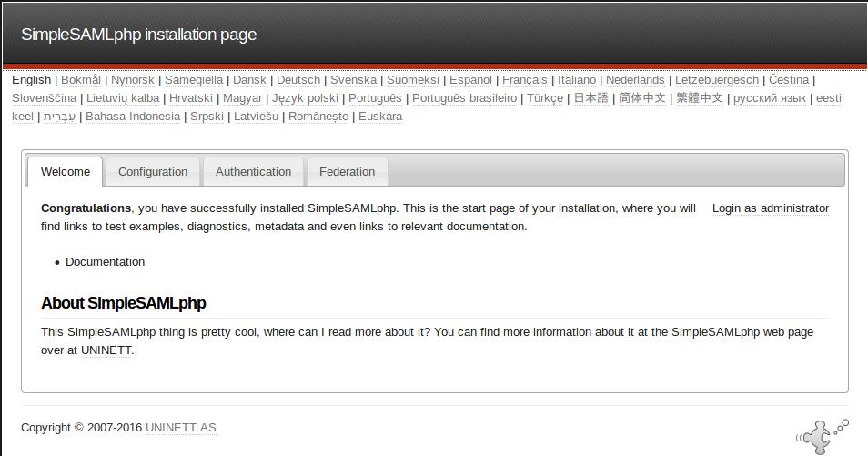Switch language to Nederlands
The width and height of the screenshot is (868, 456).
[635, 80]
